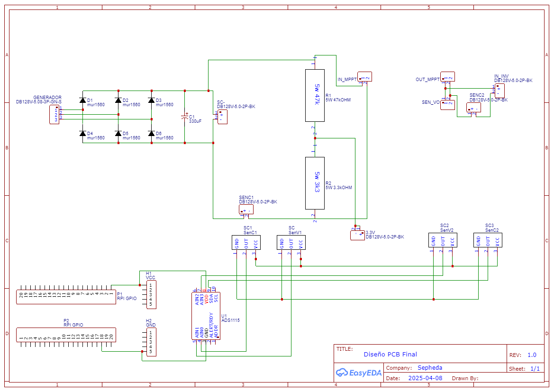The image size is (554, 392).
Task: Click the EasyEDA logo in title block
Action: tap(359, 372)
